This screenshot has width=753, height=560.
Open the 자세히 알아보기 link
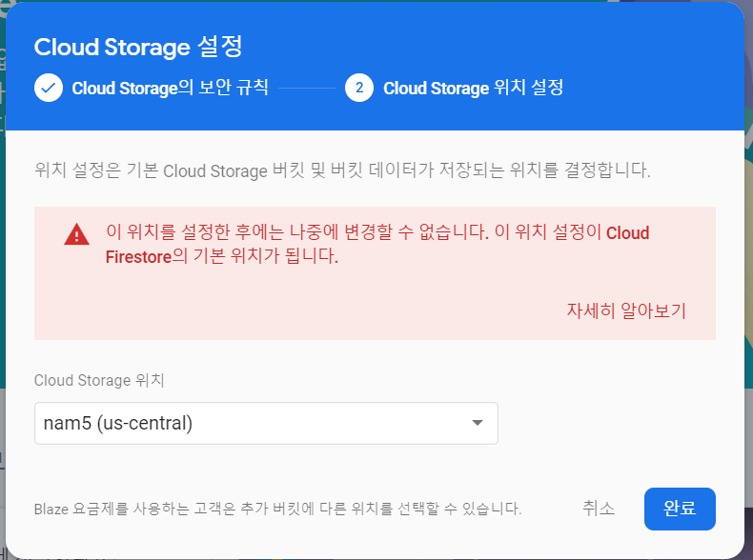click(626, 310)
